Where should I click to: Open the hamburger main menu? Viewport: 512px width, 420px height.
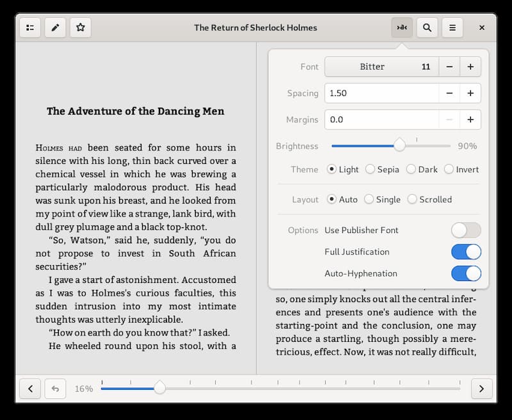(x=452, y=28)
